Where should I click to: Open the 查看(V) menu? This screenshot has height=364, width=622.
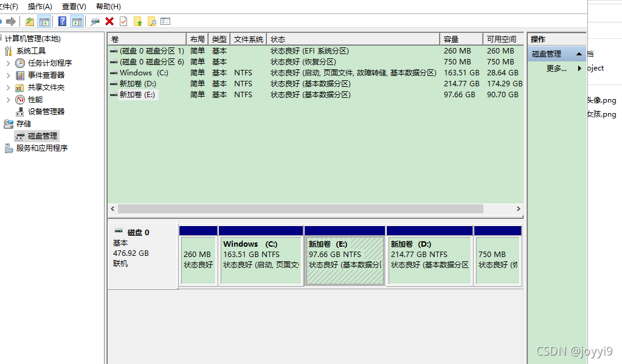click(x=74, y=6)
